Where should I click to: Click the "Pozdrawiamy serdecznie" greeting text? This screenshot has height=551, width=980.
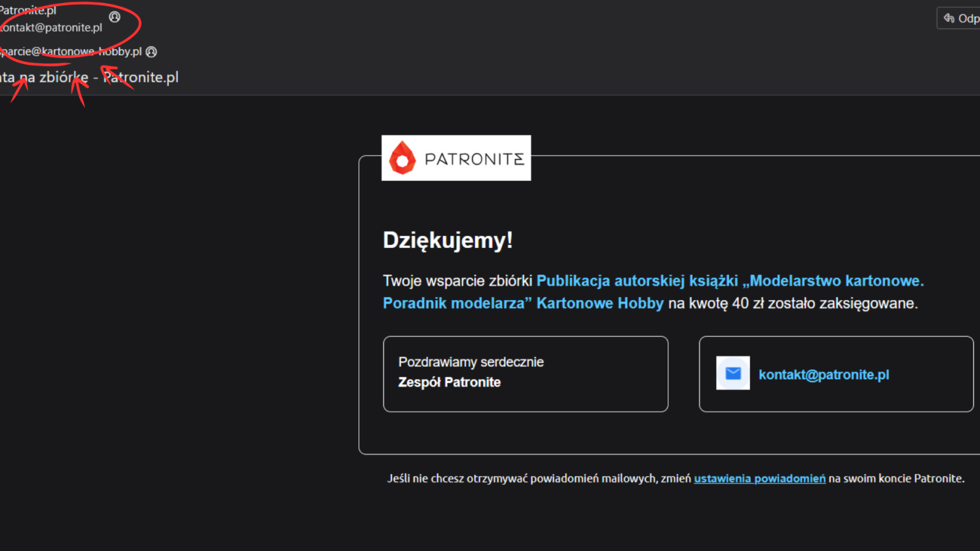pyautogui.click(x=470, y=362)
